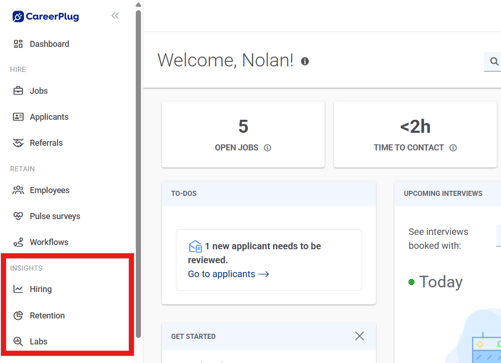Image resolution: width=501 pixels, height=363 pixels.
Task: Click the Applicants ID card icon
Action: (x=18, y=117)
